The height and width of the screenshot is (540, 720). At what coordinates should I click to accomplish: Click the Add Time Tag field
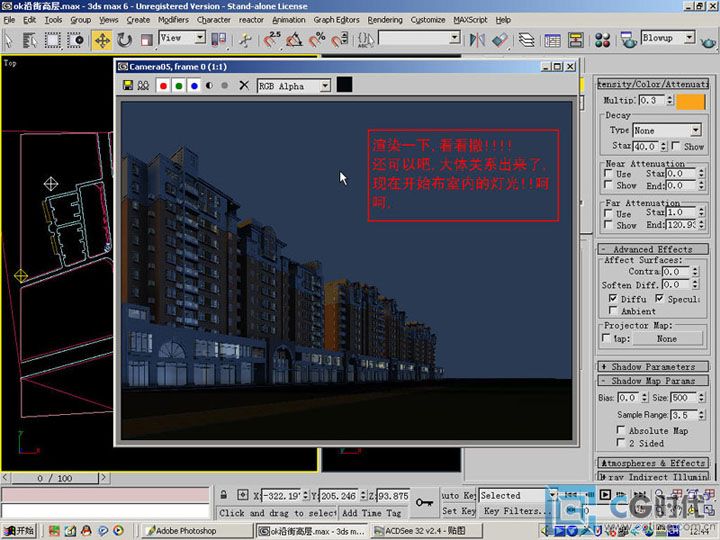pos(373,512)
